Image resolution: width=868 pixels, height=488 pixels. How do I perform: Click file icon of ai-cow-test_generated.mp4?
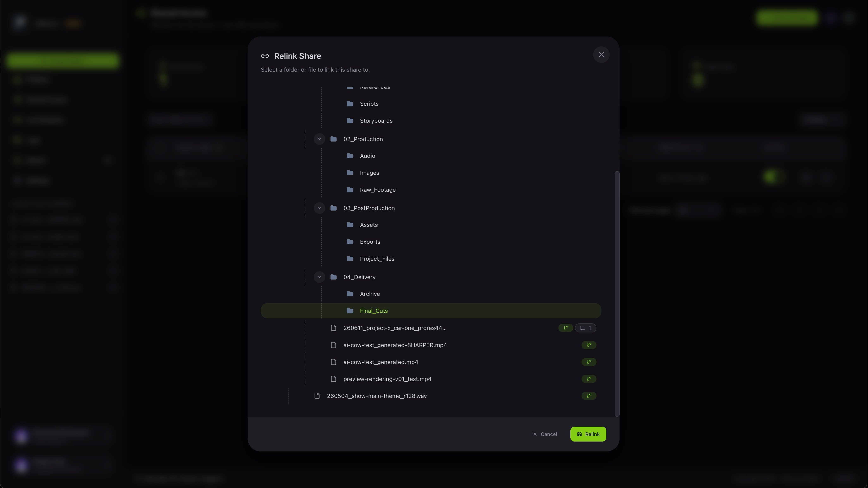tap(334, 362)
